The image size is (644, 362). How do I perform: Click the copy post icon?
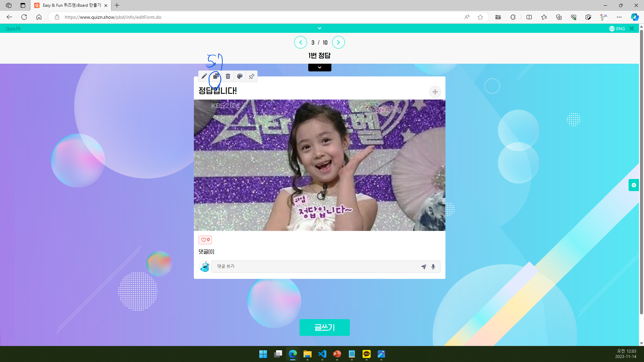pyautogui.click(x=216, y=76)
